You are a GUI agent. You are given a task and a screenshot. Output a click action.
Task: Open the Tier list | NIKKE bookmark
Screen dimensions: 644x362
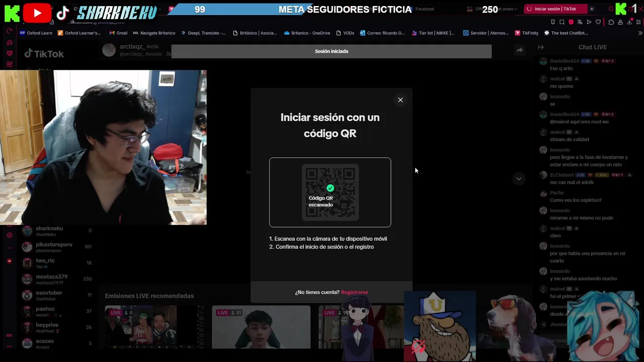pyautogui.click(x=432, y=33)
